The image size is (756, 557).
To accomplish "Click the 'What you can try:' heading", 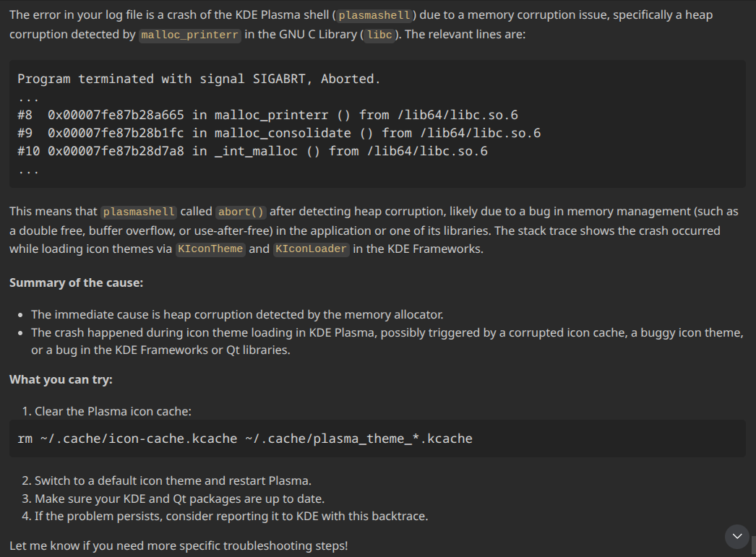I will [61, 380].
